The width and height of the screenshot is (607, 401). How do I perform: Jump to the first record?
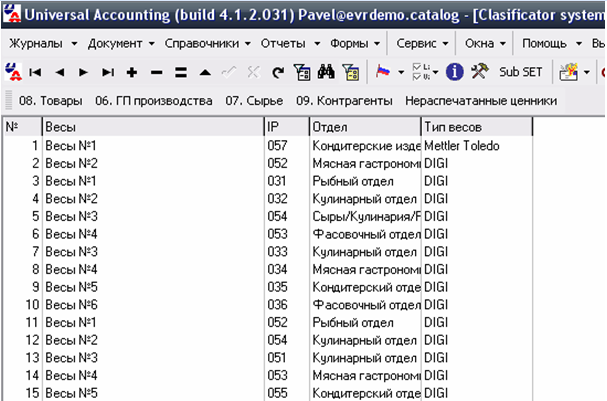35,72
